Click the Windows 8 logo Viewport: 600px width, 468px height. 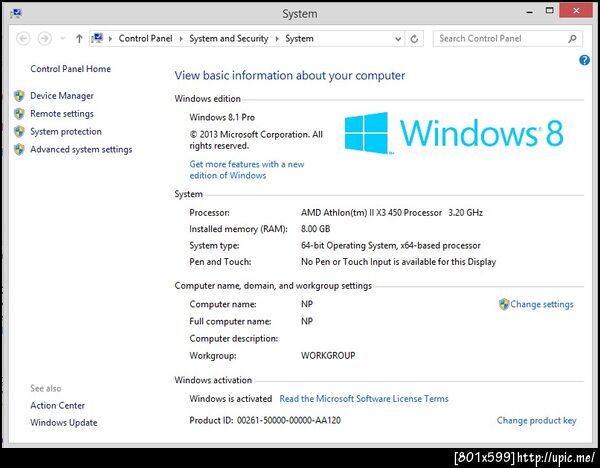(x=454, y=133)
